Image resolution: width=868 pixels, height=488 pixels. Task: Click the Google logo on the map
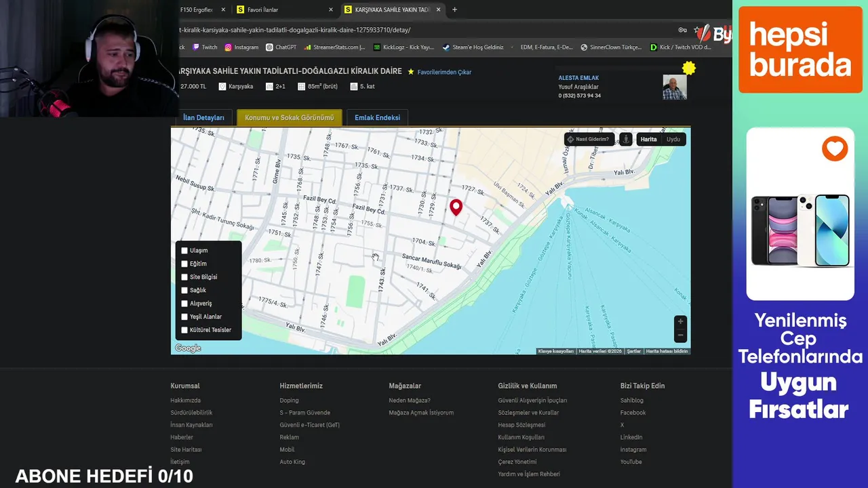point(188,348)
